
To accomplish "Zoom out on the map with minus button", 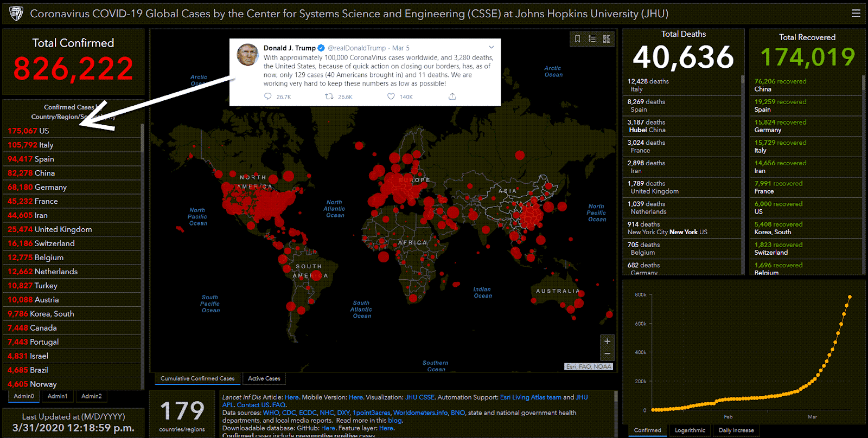I will [608, 354].
